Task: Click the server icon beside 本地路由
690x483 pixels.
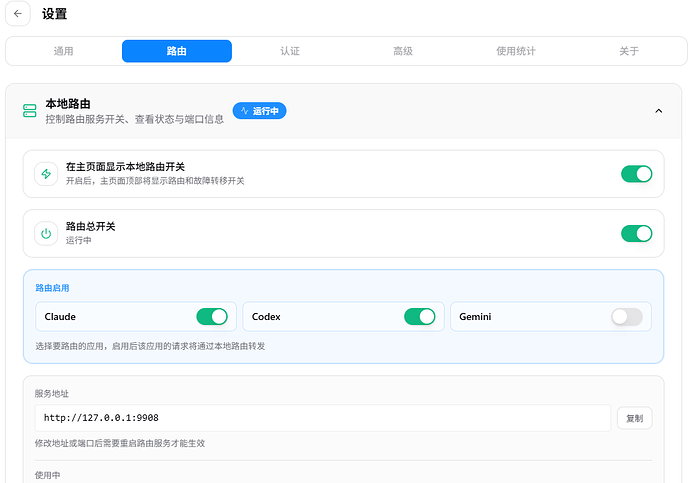Action: pyautogui.click(x=29, y=110)
